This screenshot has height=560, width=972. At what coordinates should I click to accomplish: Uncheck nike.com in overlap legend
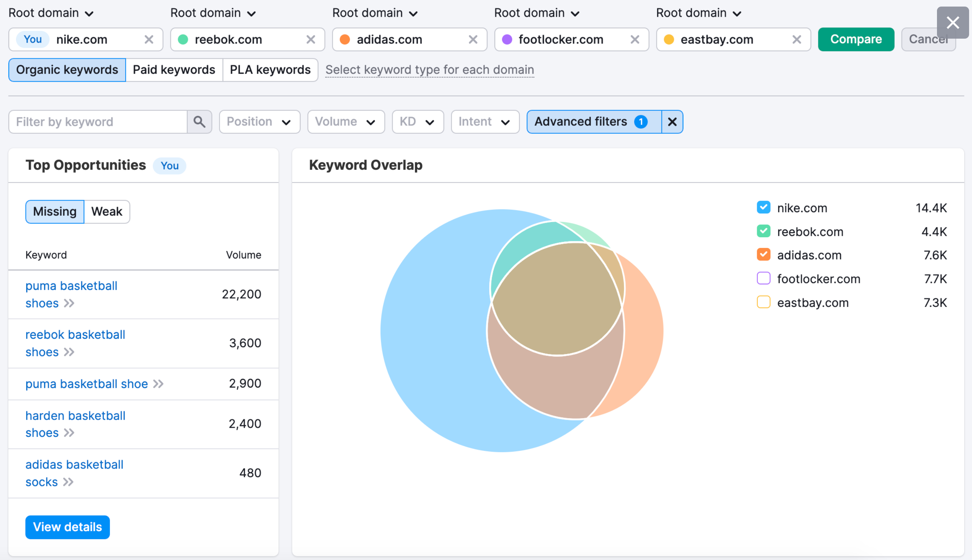763,207
